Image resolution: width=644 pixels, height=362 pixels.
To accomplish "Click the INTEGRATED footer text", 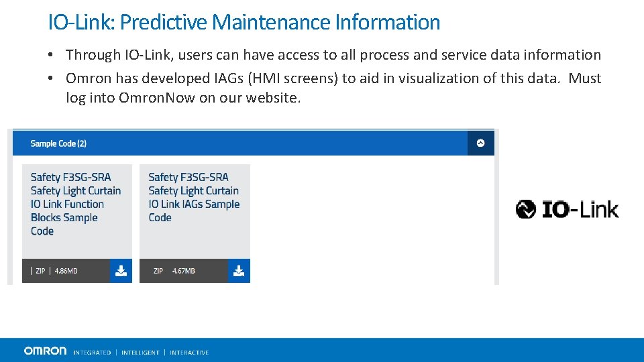I will point(92,353).
